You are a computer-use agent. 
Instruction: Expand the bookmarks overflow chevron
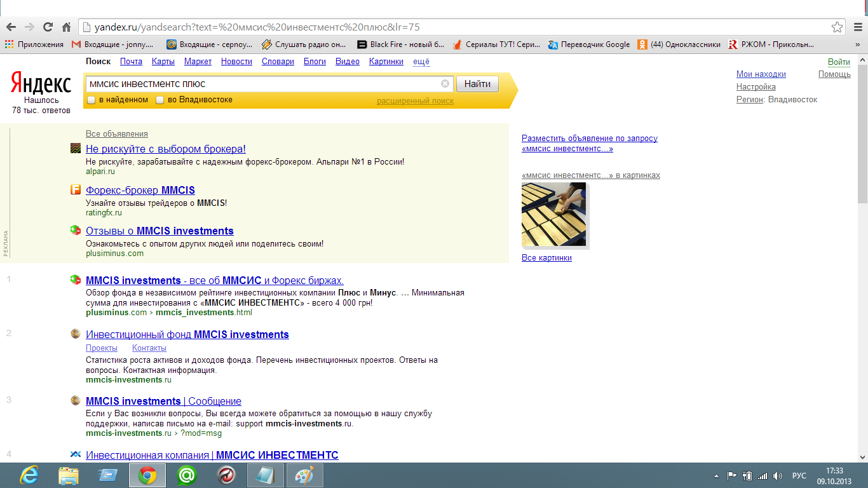point(857,44)
